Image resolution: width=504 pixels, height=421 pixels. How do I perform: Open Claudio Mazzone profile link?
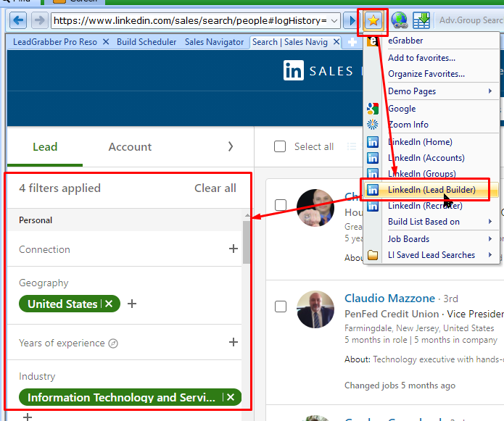(389, 299)
